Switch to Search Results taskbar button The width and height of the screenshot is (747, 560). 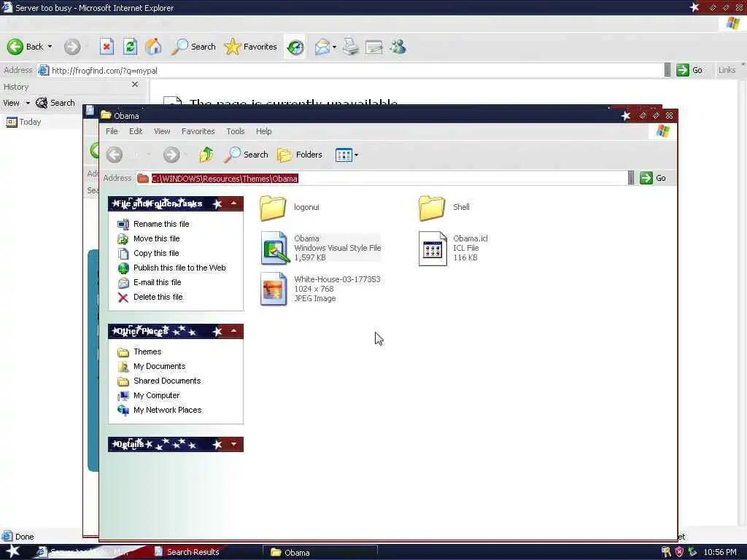[187, 552]
